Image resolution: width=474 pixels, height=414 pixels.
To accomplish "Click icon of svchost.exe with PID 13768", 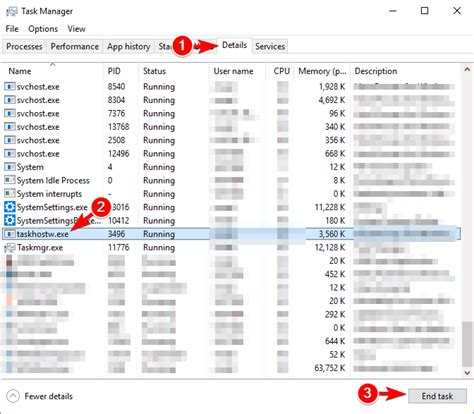I will [x=10, y=127].
